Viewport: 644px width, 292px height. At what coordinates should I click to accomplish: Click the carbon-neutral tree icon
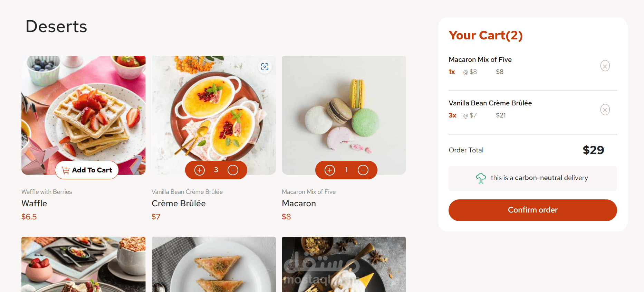[481, 178]
